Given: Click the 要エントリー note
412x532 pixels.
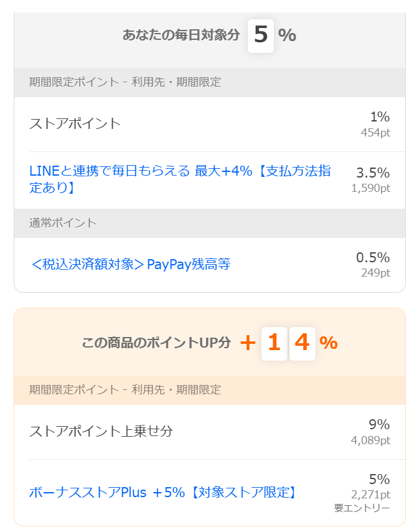Looking at the screenshot, I should pos(362,508).
